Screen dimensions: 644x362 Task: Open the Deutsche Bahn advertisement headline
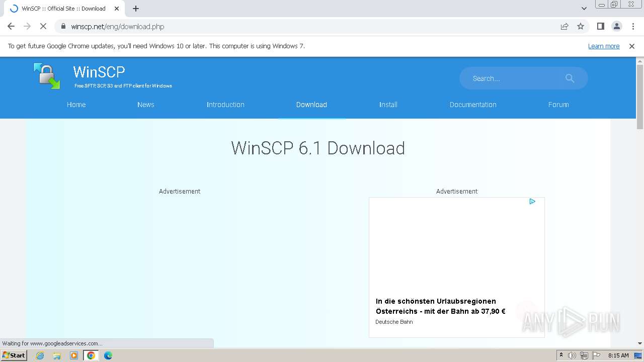click(x=441, y=306)
